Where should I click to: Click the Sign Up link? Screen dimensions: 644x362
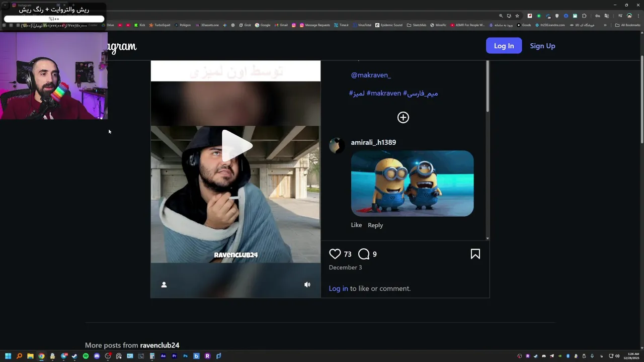[x=542, y=46]
